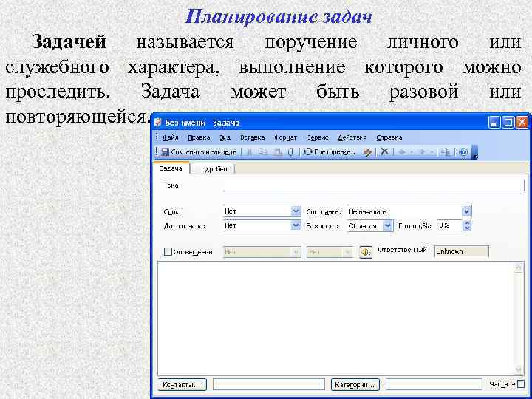This screenshot has width=532, height=399.
Task: Click the task window title bar icon
Action: (157, 123)
